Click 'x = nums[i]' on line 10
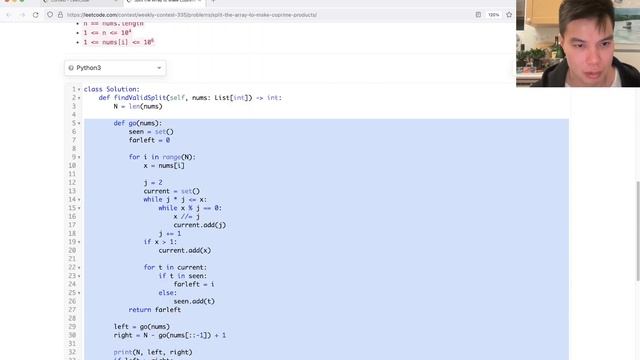 point(164,166)
